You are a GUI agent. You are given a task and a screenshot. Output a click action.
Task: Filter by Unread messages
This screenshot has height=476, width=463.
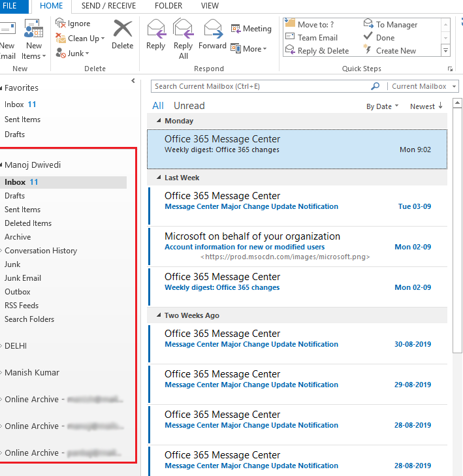click(x=189, y=106)
